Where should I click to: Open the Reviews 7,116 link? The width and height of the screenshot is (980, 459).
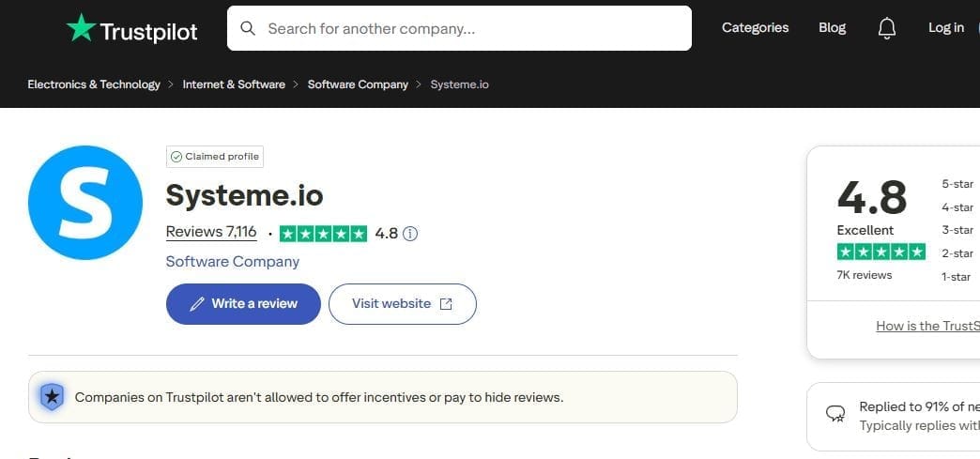point(211,232)
